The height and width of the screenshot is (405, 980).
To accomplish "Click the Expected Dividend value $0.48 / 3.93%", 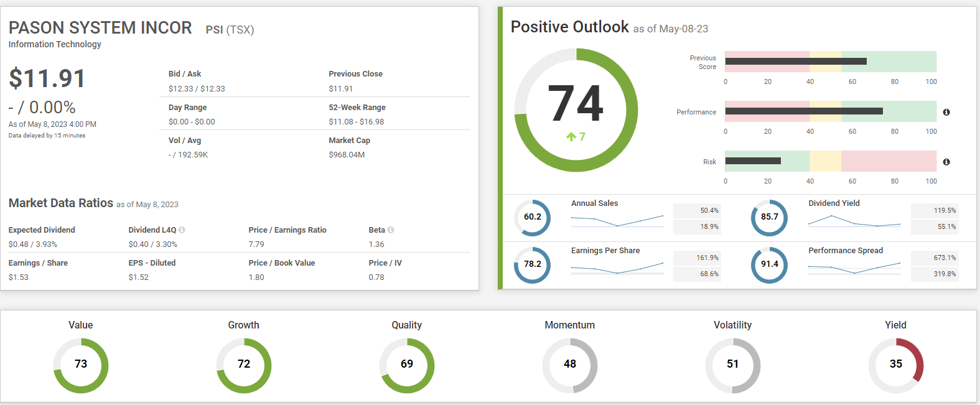I will click(32, 244).
